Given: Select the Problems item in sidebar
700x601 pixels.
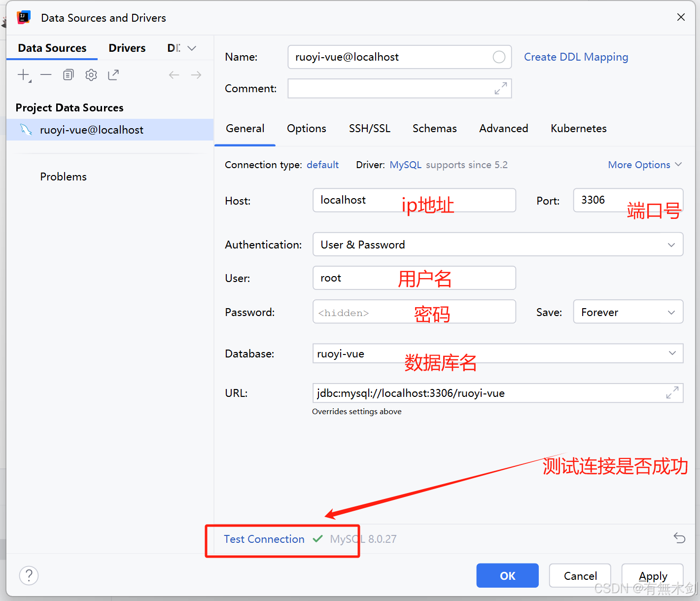Looking at the screenshot, I should point(63,177).
